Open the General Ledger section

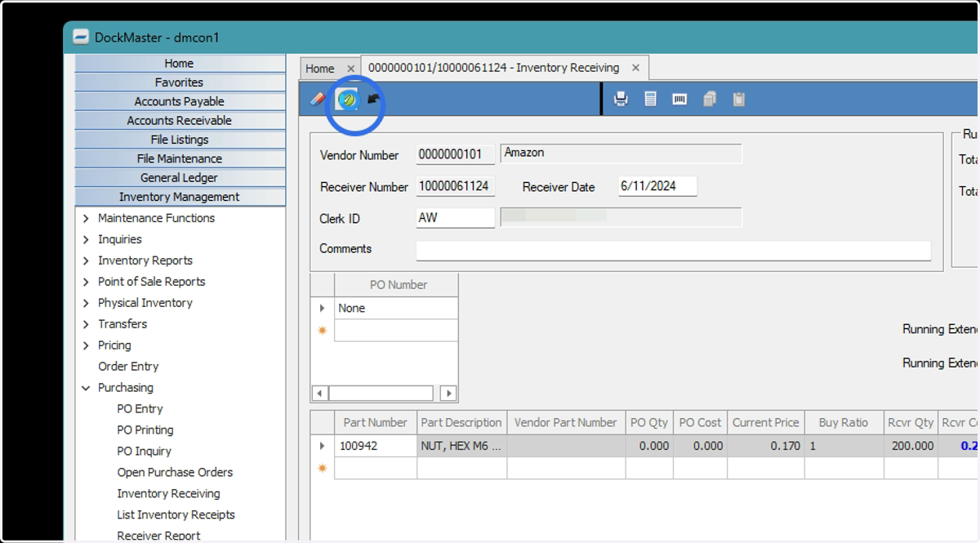[x=180, y=177]
